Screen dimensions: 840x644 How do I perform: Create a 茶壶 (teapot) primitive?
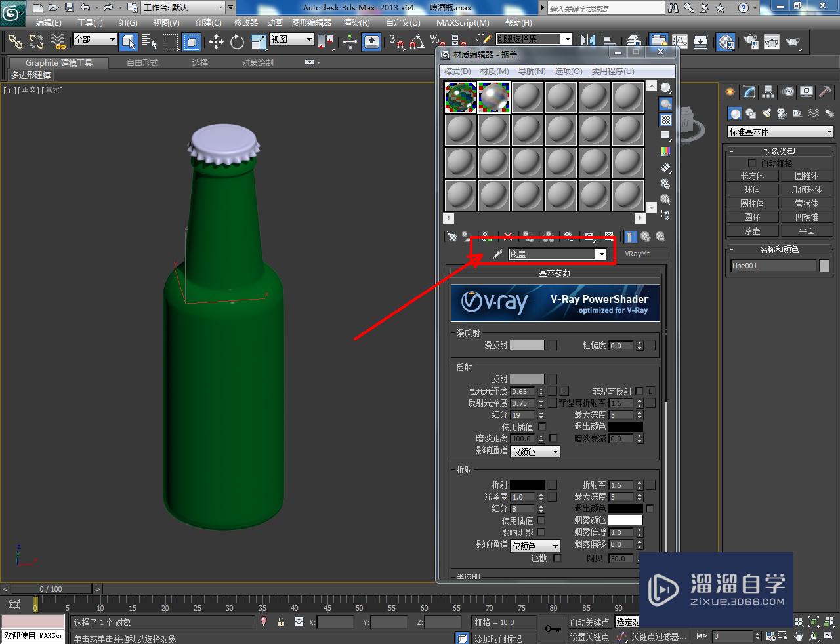(x=752, y=230)
